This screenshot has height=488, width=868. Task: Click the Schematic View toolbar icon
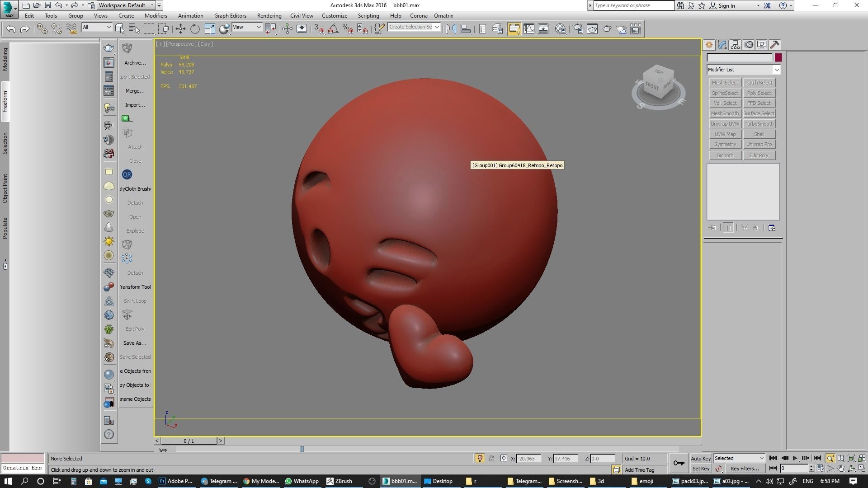[543, 29]
